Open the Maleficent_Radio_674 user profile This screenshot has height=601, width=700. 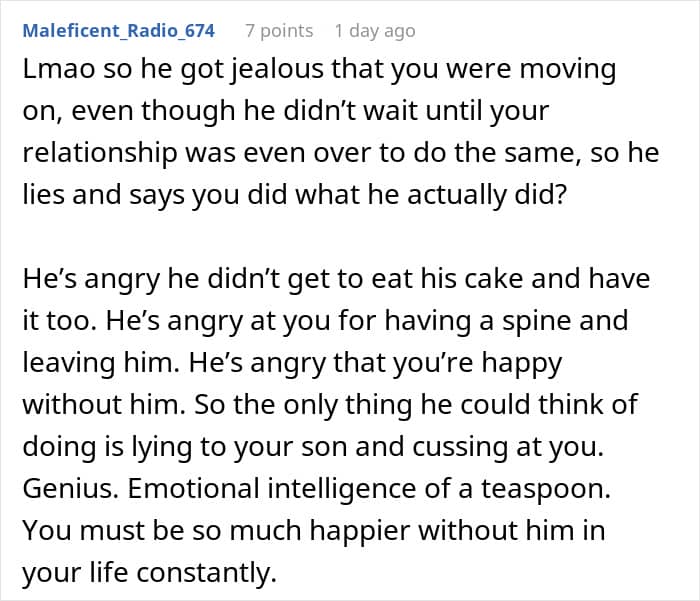click(118, 31)
